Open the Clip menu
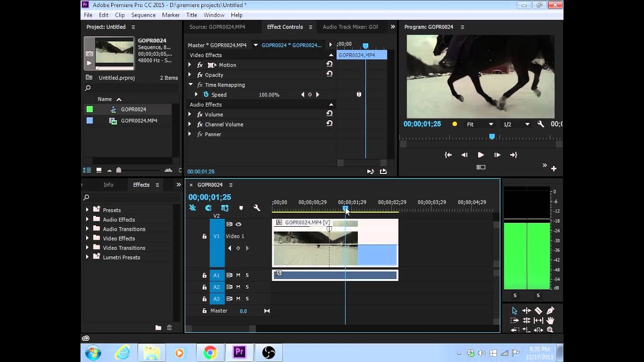Screen dimensions: 644x362 [x=120, y=15]
